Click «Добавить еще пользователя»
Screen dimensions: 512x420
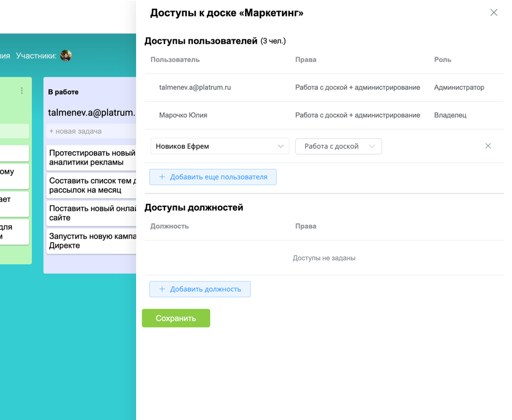pyautogui.click(x=213, y=177)
